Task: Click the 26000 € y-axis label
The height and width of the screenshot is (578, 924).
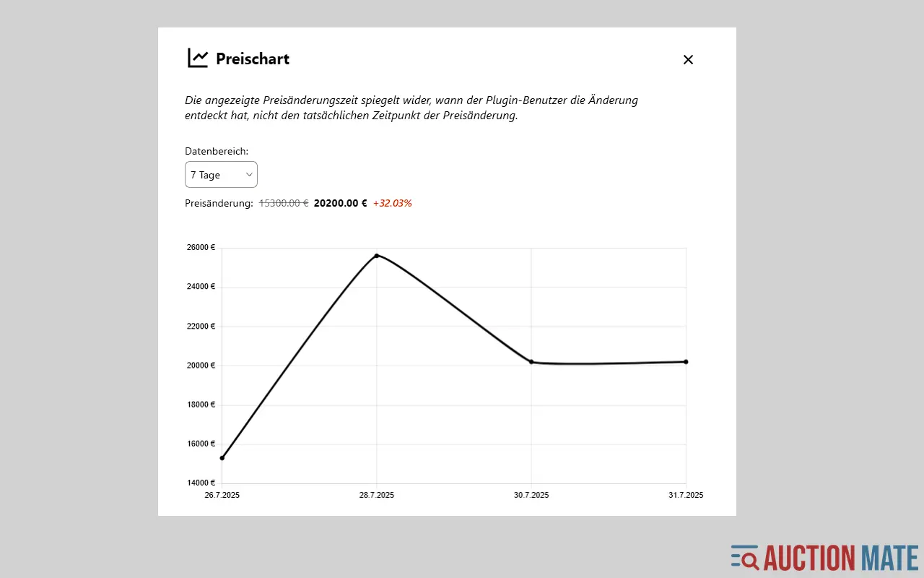Action: point(201,248)
